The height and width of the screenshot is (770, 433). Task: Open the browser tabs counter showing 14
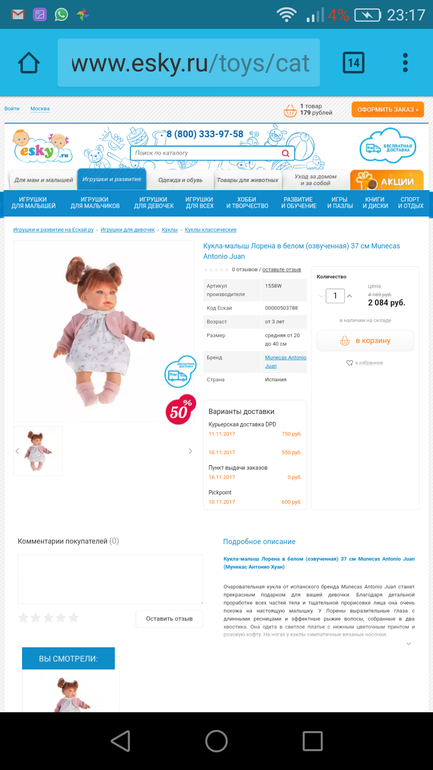coord(353,63)
